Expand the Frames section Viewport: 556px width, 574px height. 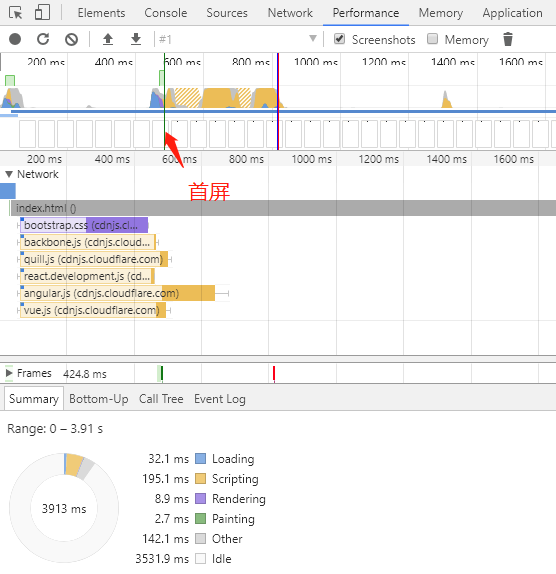(x=9, y=373)
